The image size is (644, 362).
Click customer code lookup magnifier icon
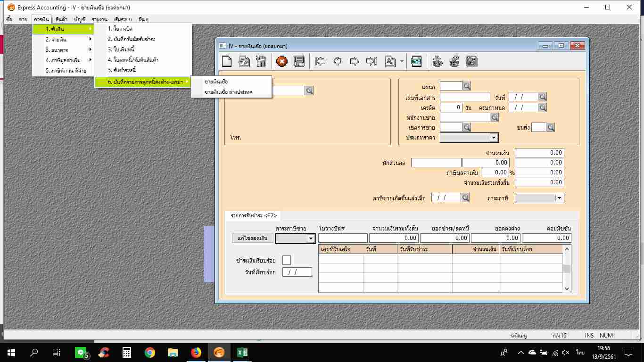click(309, 90)
